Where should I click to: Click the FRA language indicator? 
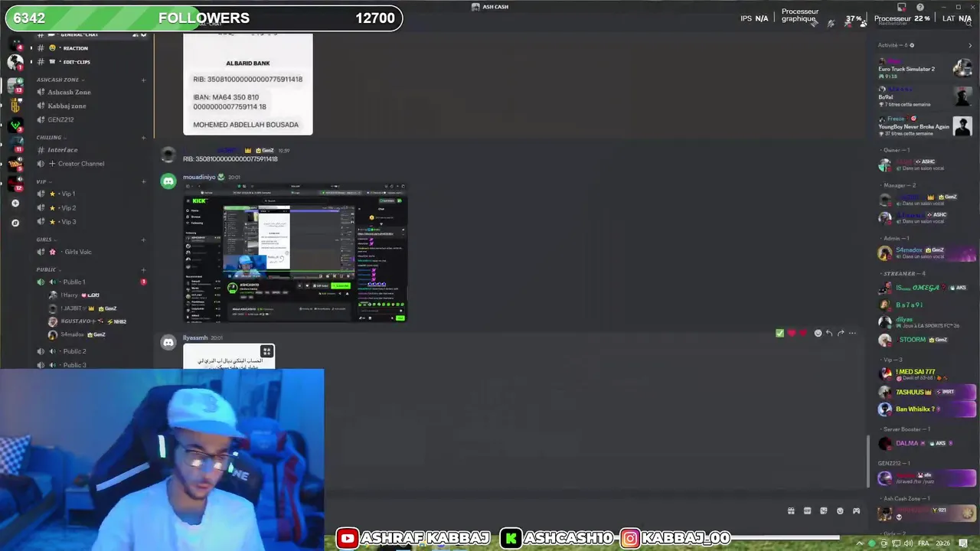[923, 543]
